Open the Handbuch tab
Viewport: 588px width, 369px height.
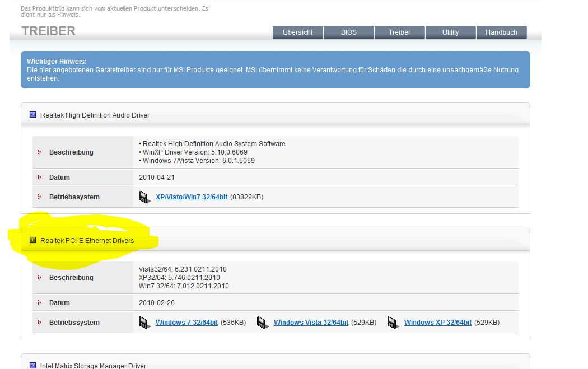(x=501, y=32)
